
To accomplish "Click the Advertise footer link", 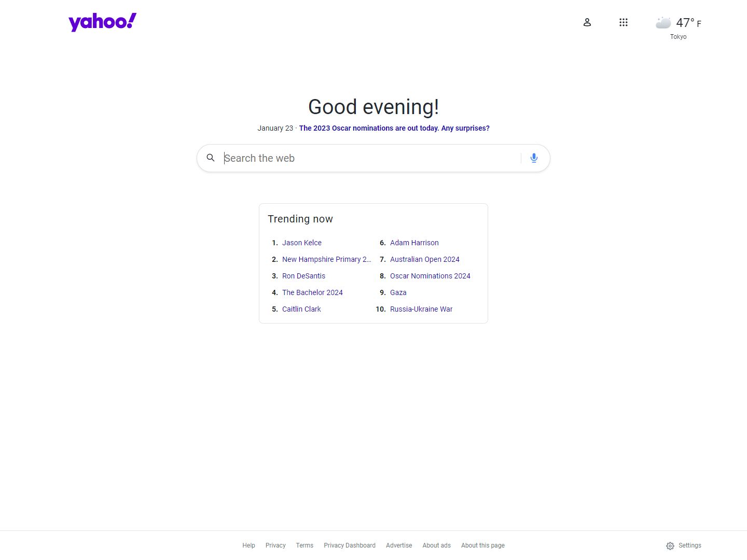I will 399,545.
